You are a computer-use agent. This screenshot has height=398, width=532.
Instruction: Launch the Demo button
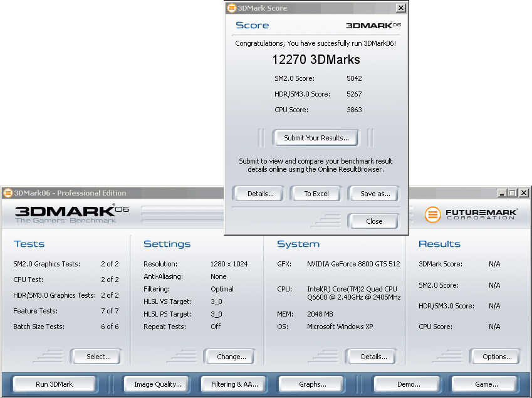click(409, 384)
